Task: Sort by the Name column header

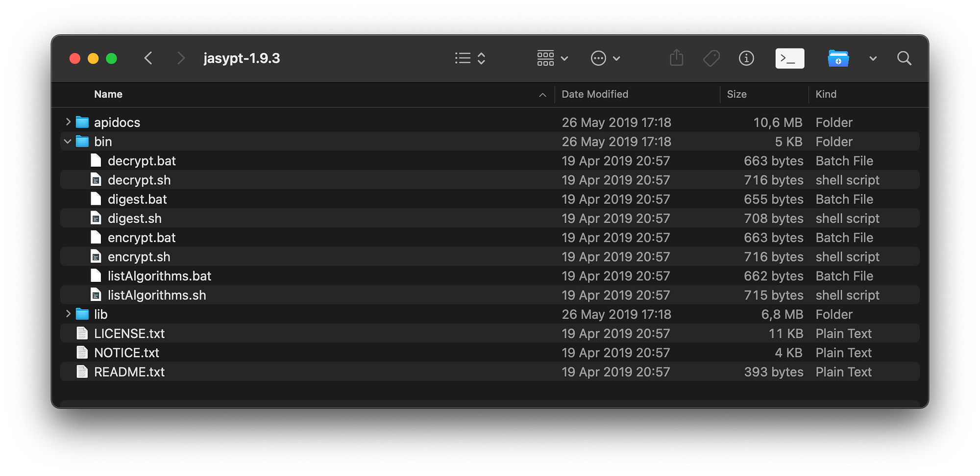Action: tap(108, 94)
